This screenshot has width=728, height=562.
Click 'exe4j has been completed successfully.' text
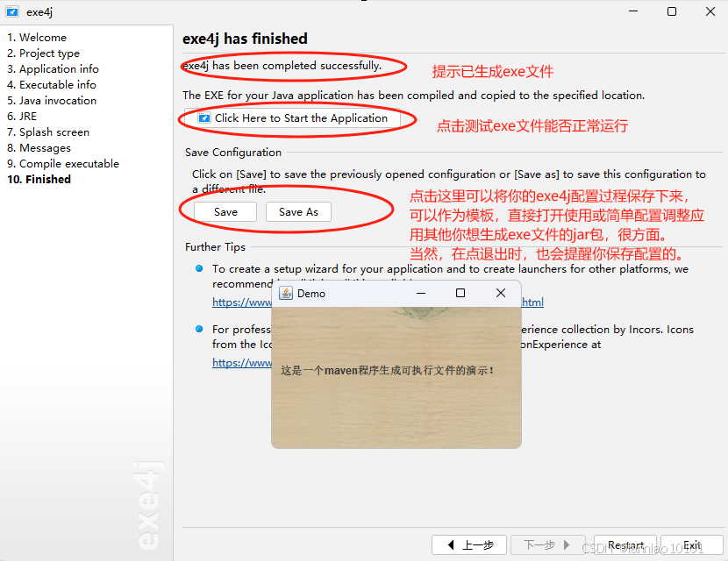click(282, 66)
